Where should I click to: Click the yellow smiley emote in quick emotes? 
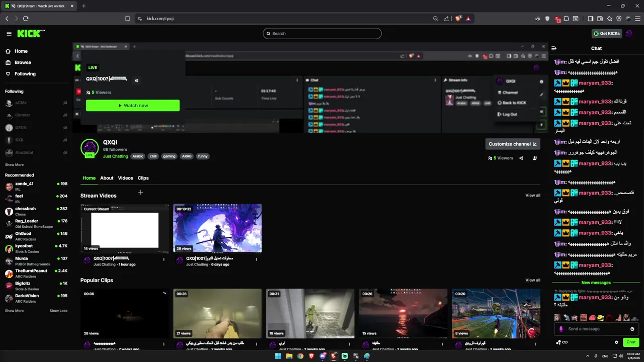pyautogui.click(x=600, y=318)
